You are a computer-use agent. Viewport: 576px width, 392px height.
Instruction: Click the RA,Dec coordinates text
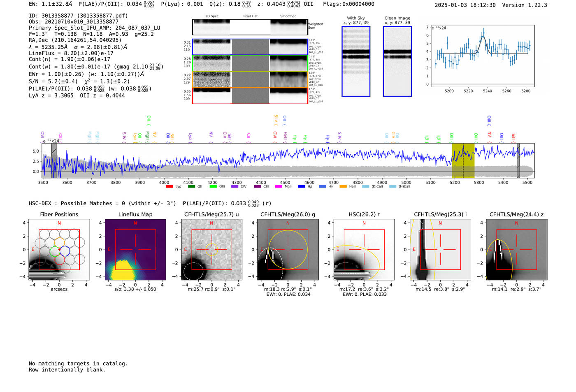pyautogui.click(x=75, y=40)
